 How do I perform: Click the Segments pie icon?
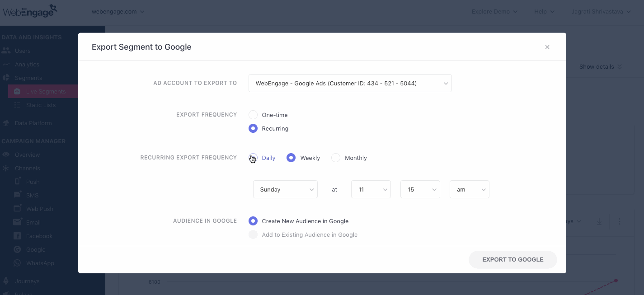click(6, 78)
